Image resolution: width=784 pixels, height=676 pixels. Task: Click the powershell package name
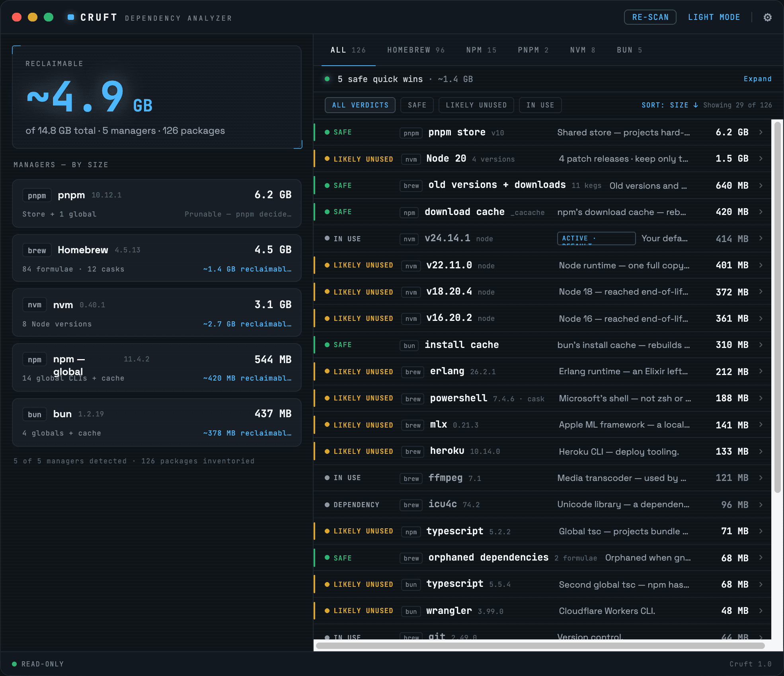pyautogui.click(x=458, y=398)
